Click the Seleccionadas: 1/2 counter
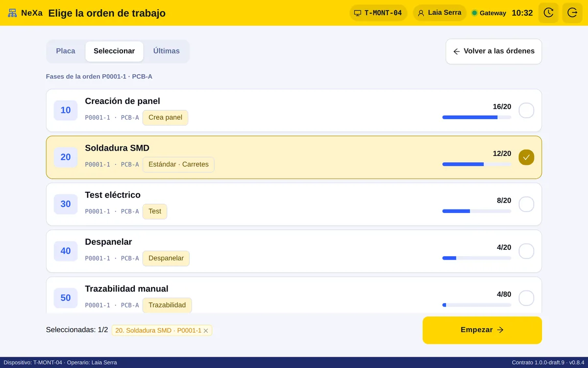Viewport: 588px width, 368px height. [x=77, y=330]
